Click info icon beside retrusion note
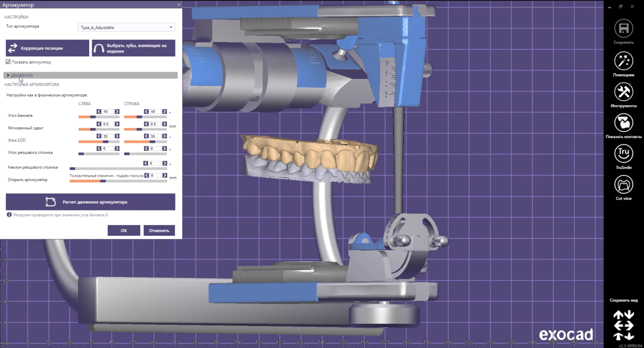Viewport: 644px width, 348px height. point(9,215)
